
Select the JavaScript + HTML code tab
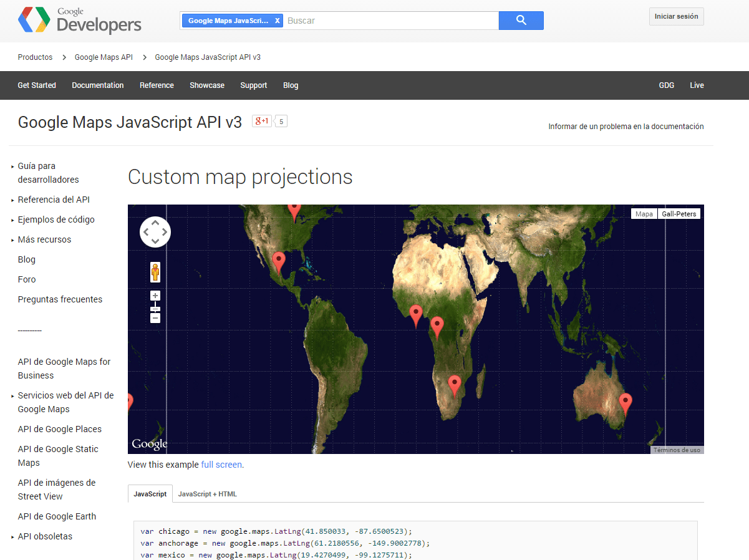pos(208,494)
